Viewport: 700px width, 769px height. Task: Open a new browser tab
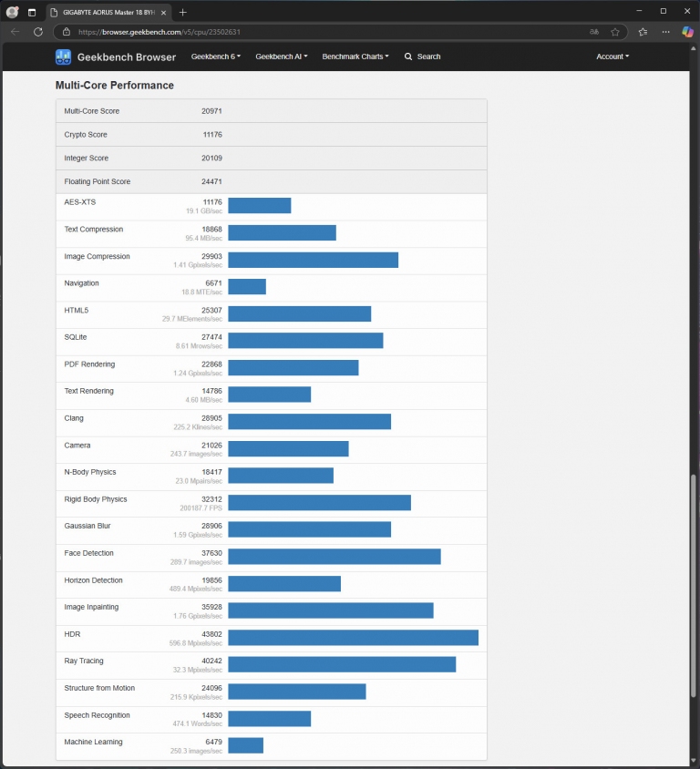pos(183,12)
